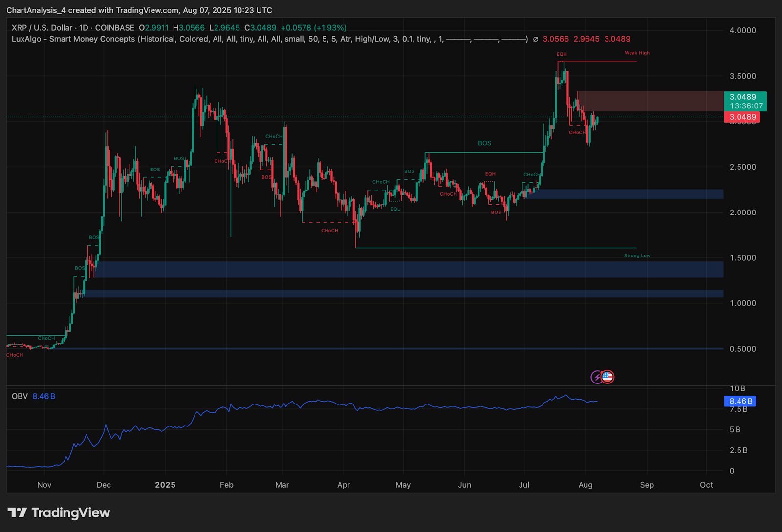The height and width of the screenshot is (532, 782).
Task: Click the TradingView logo mark
Action: [17, 512]
